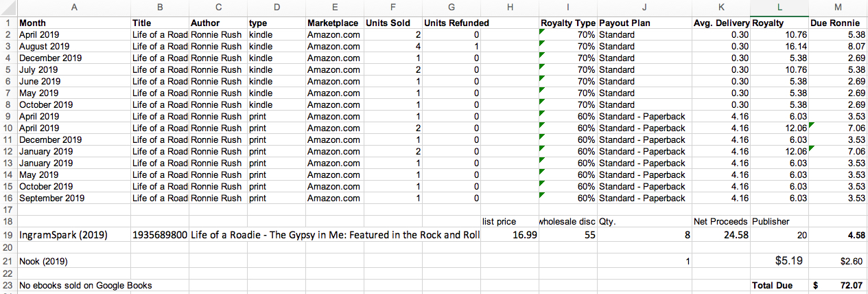Select column A header
Viewport: 868px width, 294px height.
click(73, 8)
